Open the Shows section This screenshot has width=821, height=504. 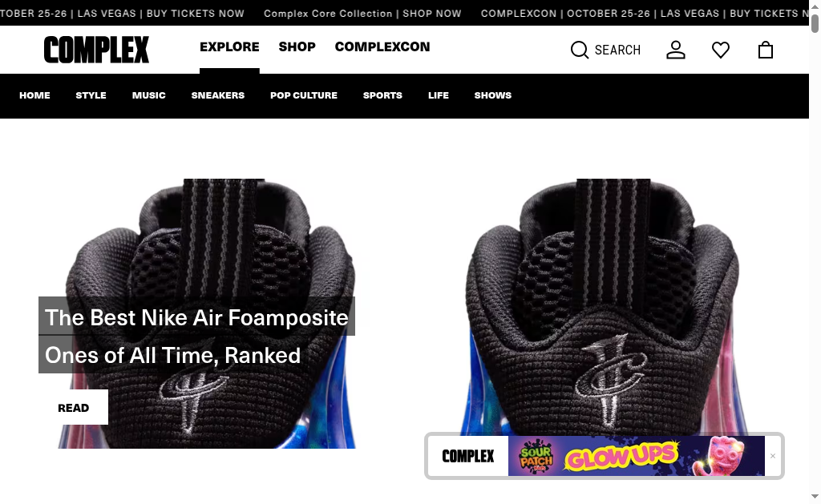tap(493, 95)
